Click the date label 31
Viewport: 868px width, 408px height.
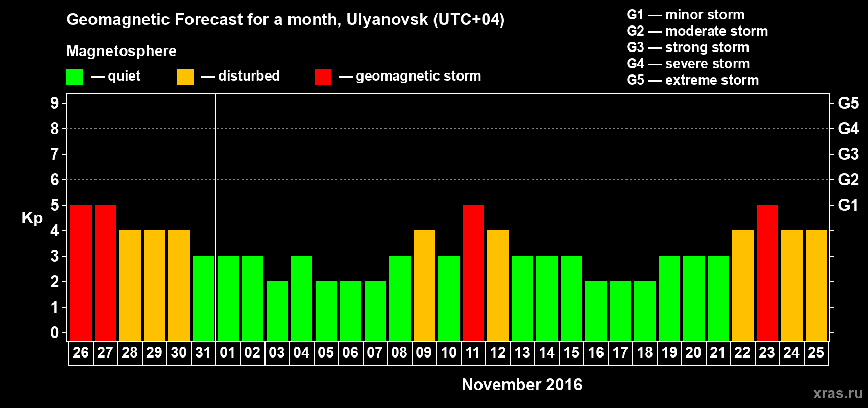[x=203, y=353]
